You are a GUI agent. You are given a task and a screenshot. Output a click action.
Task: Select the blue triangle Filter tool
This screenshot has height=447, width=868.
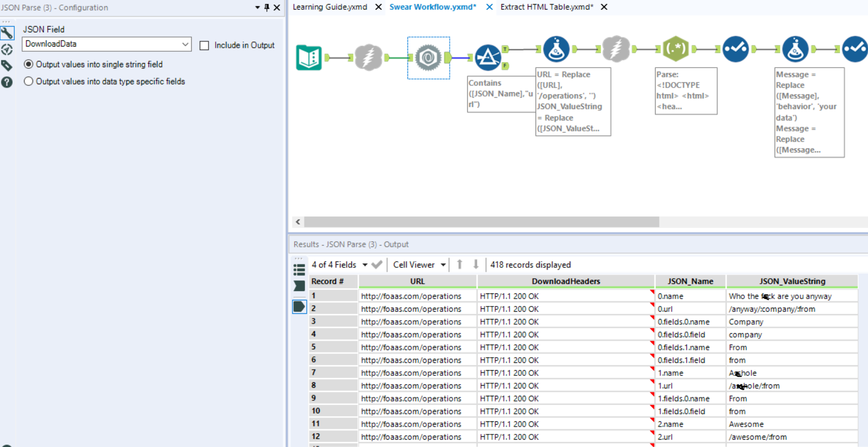tap(488, 57)
